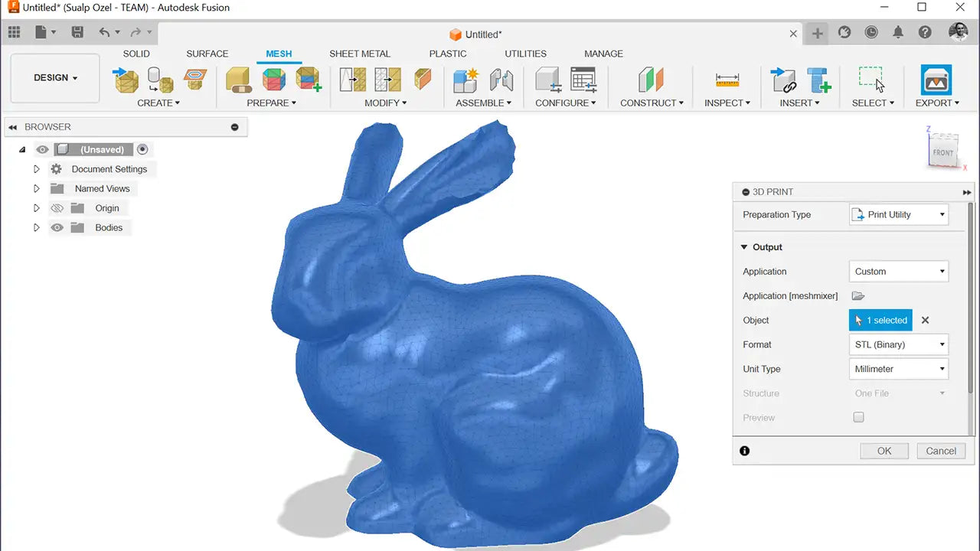The width and height of the screenshot is (980, 551).
Task: Activate the Unsaved component radio button
Action: coord(142,149)
